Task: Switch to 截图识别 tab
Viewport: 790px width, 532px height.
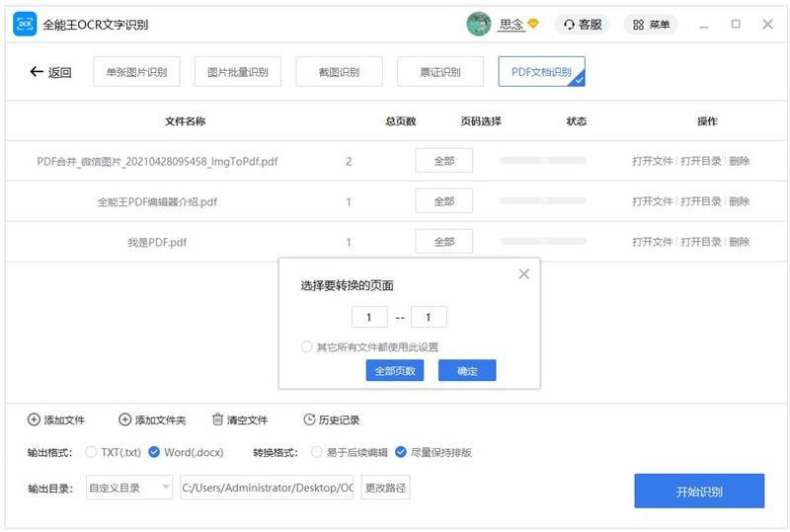Action: click(339, 72)
